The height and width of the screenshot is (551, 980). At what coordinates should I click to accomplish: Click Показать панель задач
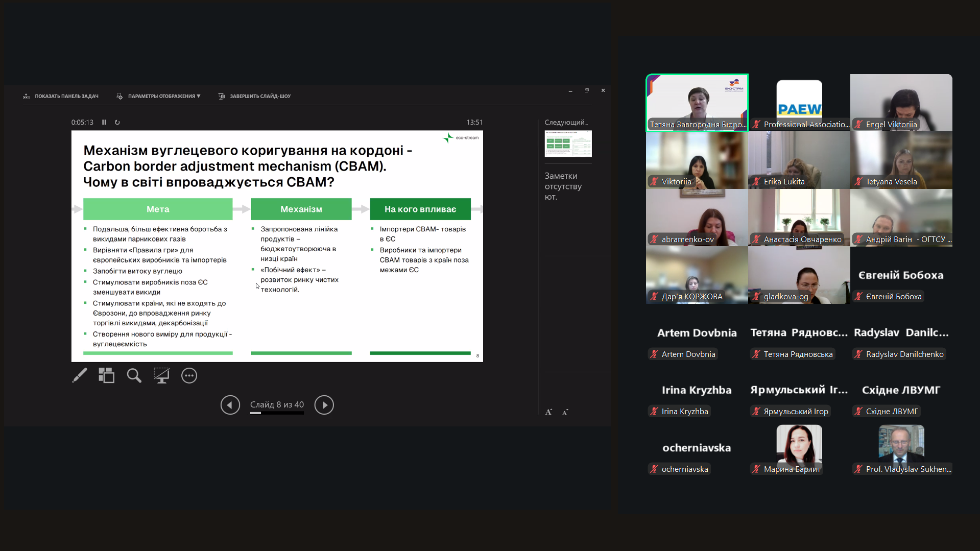point(61,96)
